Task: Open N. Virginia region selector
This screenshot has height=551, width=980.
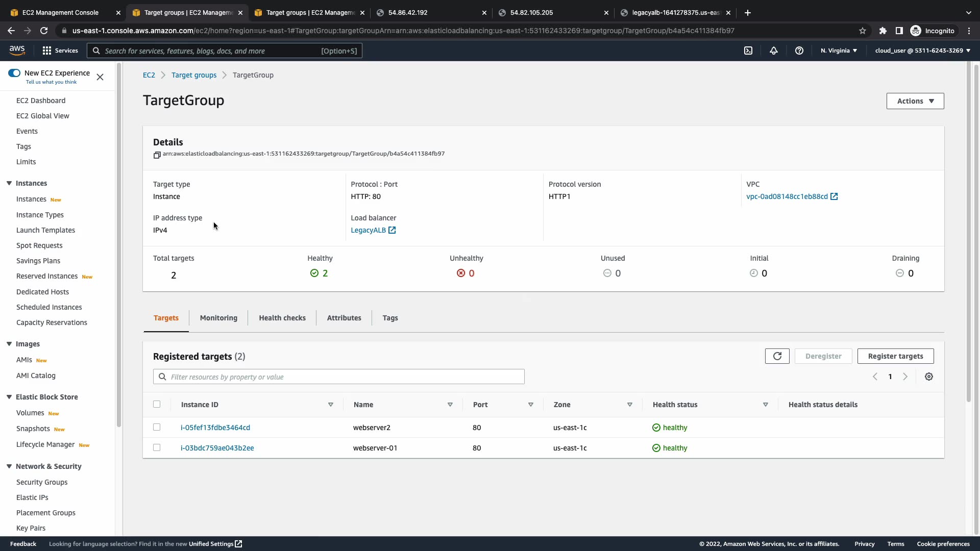Action: pyautogui.click(x=839, y=51)
